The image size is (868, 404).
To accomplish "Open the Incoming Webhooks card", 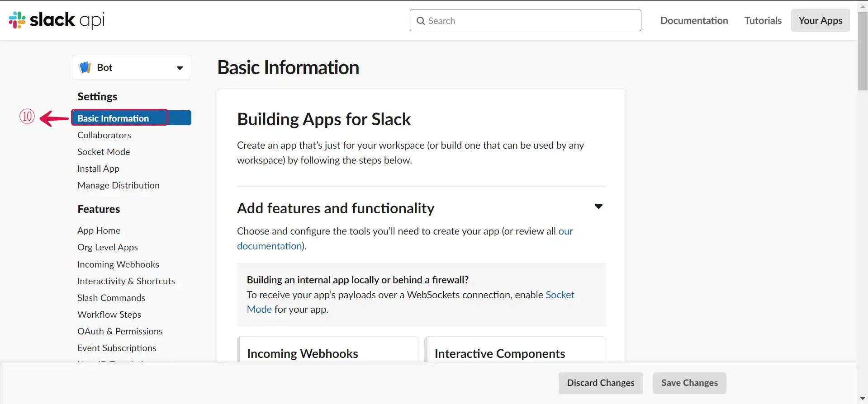I will [328, 349].
